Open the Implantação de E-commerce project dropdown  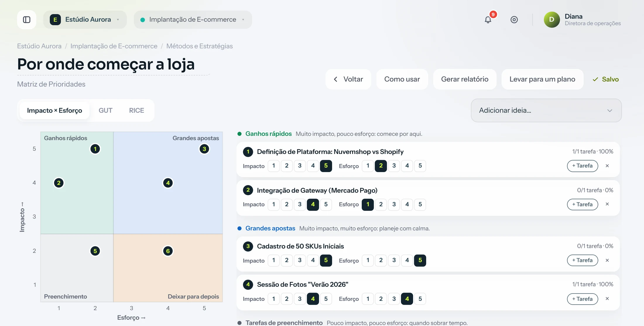tap(193, 20)
